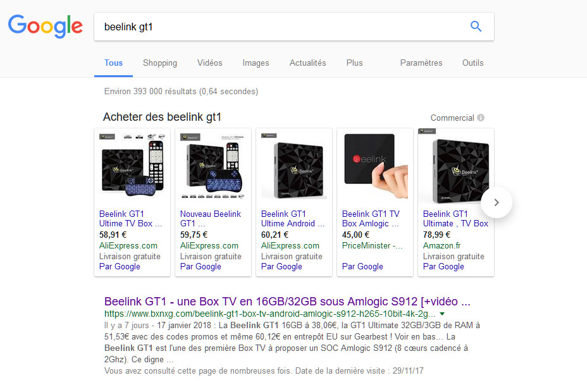The image size is (587, 392).
Task: Switch to the Shopping tab
Action: point(160,63)
